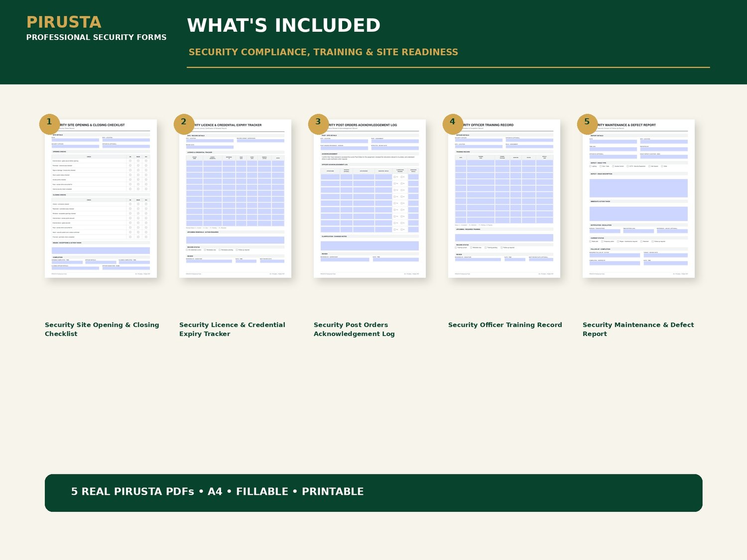The width and height of the screenshot is (747, 560).
Task: Select caption 'Security Officer Training Record'
Action: (505, 325)
